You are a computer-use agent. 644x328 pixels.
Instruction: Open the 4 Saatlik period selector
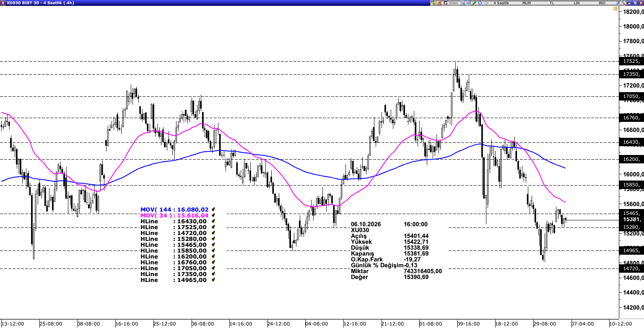point(501,3)
